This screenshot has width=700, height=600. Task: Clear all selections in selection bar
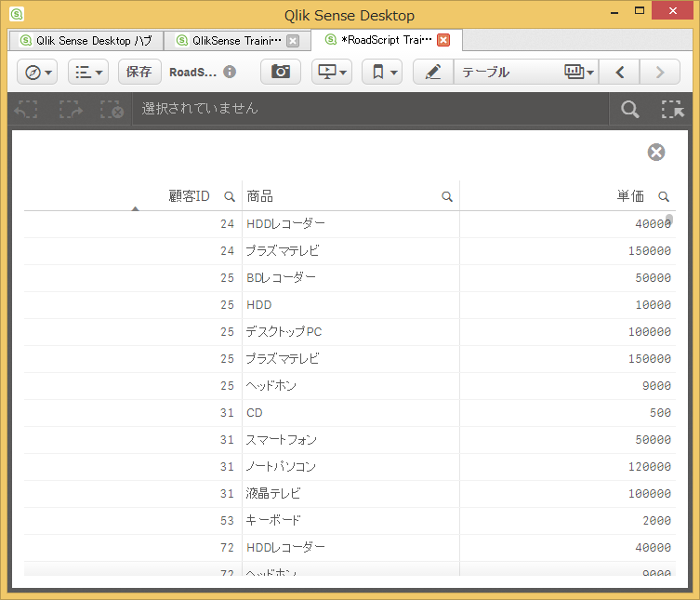(x=112, y=109)
